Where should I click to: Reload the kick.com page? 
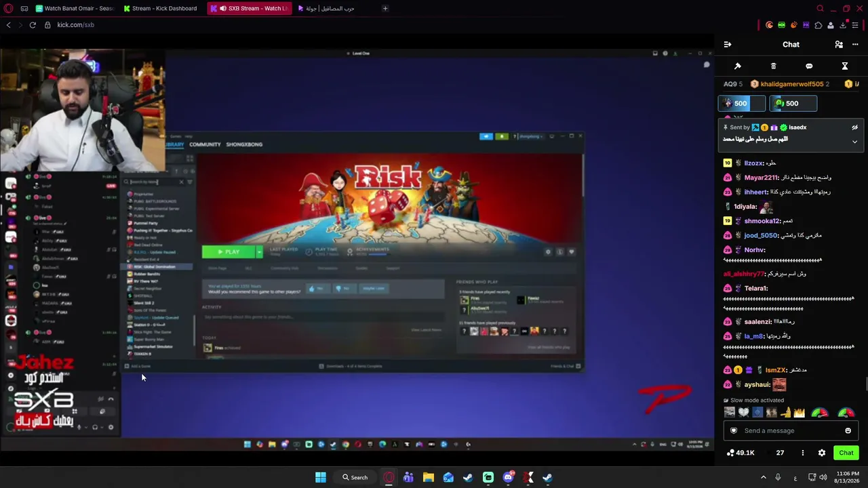[x=32, y=25]
